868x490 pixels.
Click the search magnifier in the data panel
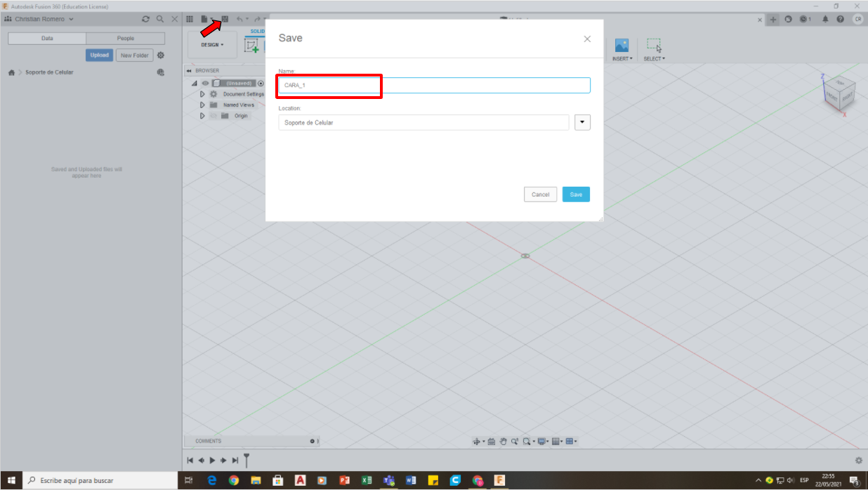160,19
